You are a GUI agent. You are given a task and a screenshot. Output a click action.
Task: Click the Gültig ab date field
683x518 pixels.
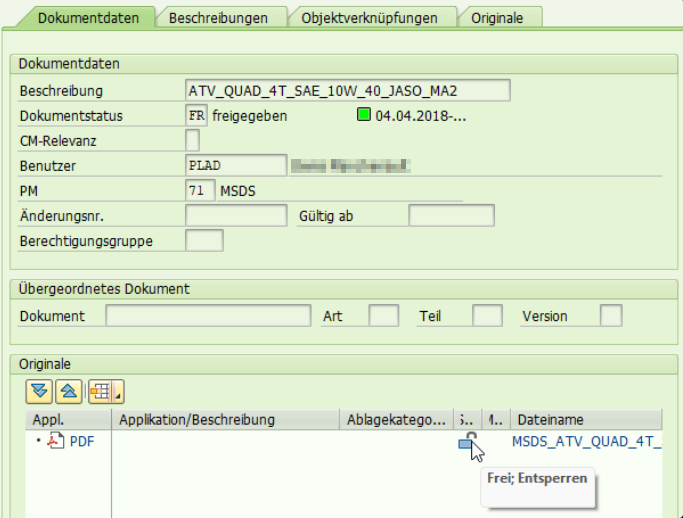451,215
